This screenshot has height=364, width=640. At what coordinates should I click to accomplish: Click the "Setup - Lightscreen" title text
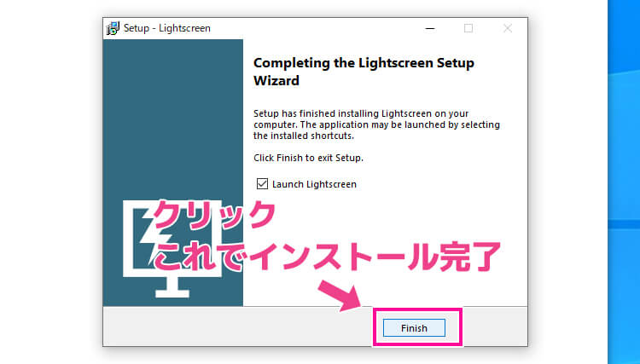[x=166, y=28]
